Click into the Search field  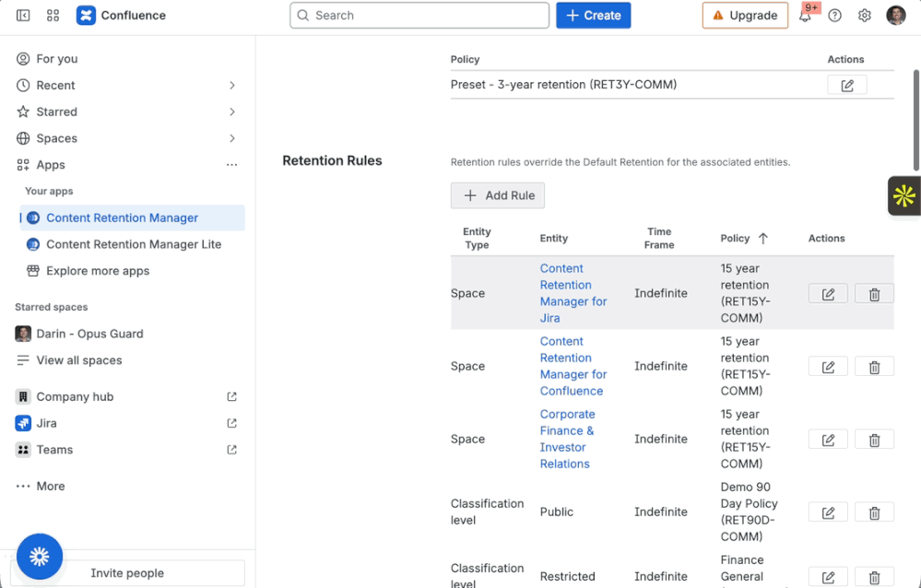point(419,16)
